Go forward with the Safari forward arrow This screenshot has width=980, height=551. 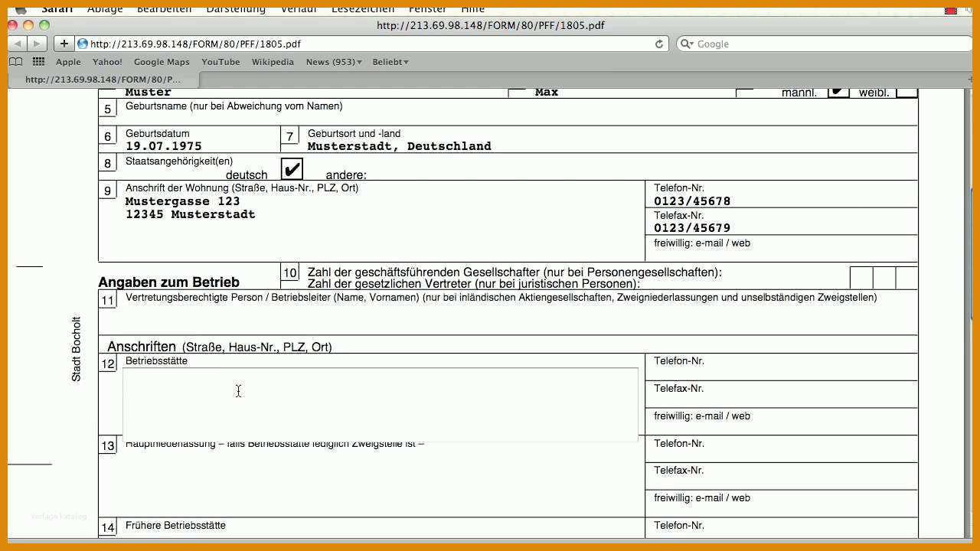(x=37, y=44)
